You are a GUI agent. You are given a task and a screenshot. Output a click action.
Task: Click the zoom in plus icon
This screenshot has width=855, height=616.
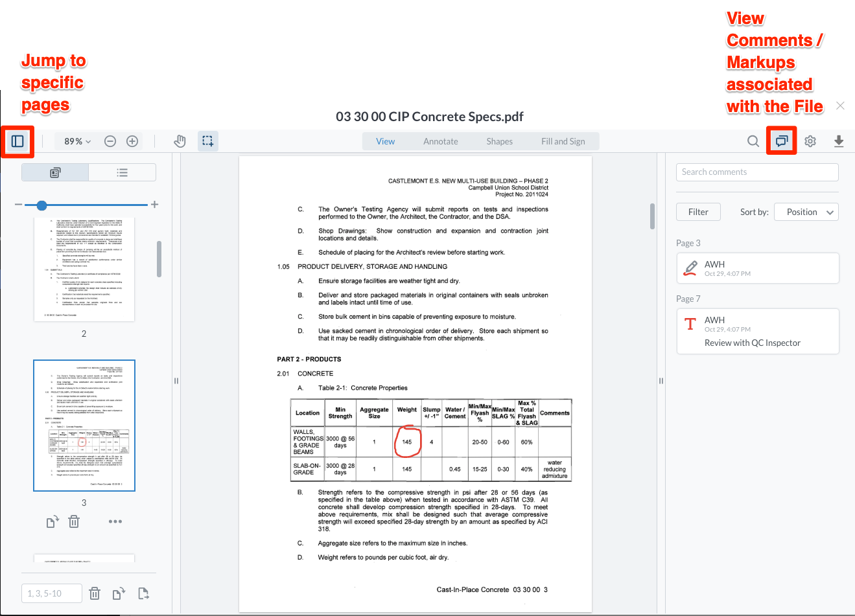point(132,141)
